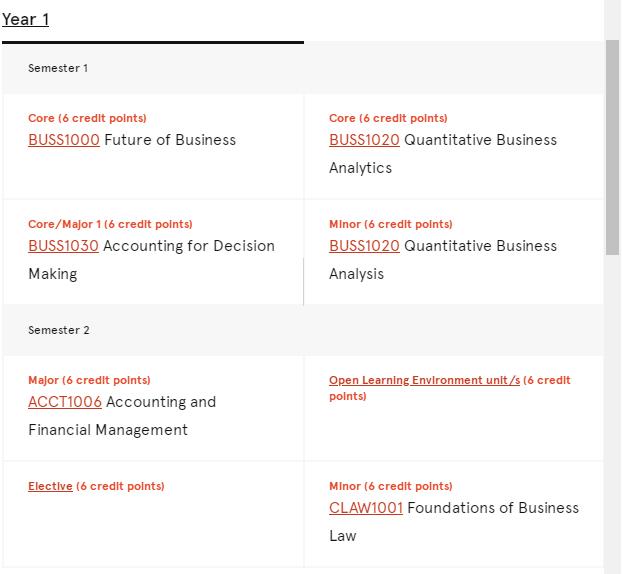Click the Semester 2 header row
This screenshot has width=623, height=574.
[x=303, y=330]
